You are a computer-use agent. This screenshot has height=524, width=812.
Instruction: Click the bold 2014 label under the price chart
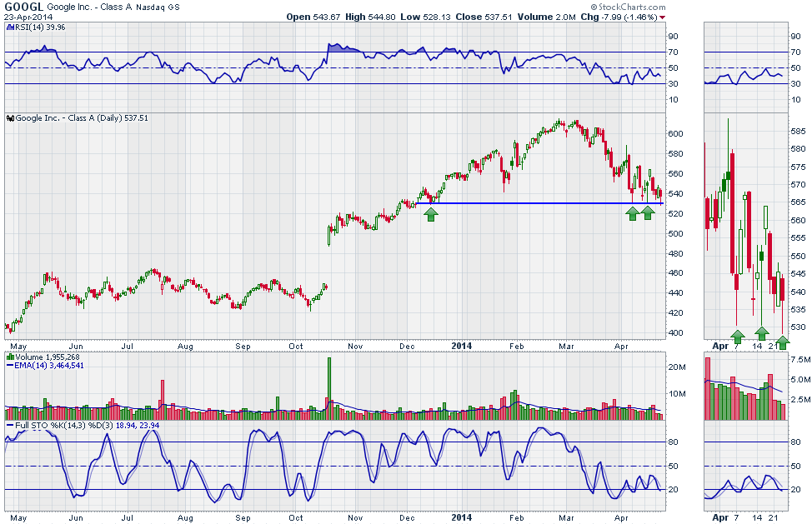click(x=461, y=346)
